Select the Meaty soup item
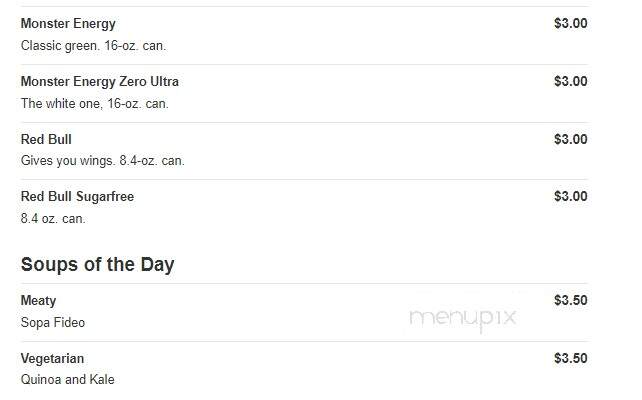642x400 pixels. tap(38, 301)
